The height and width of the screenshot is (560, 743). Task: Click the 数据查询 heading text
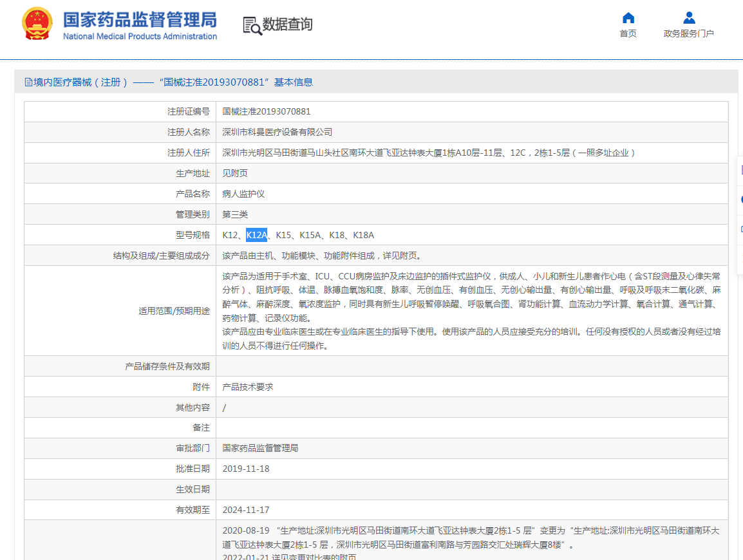pos(288,24)
